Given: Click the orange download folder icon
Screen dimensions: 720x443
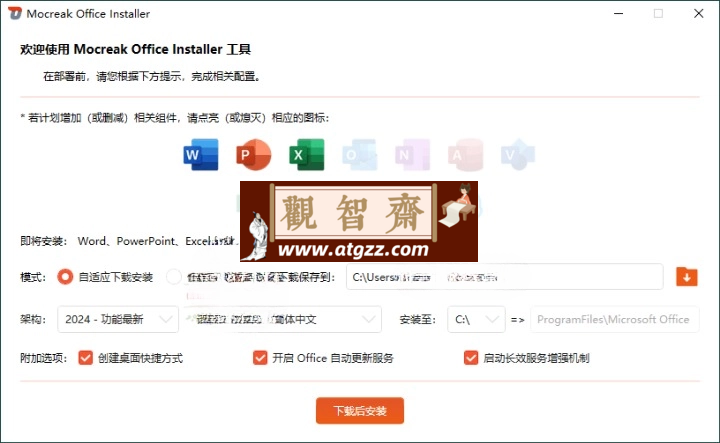Looking at the screenshot, I should (x=686, y=277).
